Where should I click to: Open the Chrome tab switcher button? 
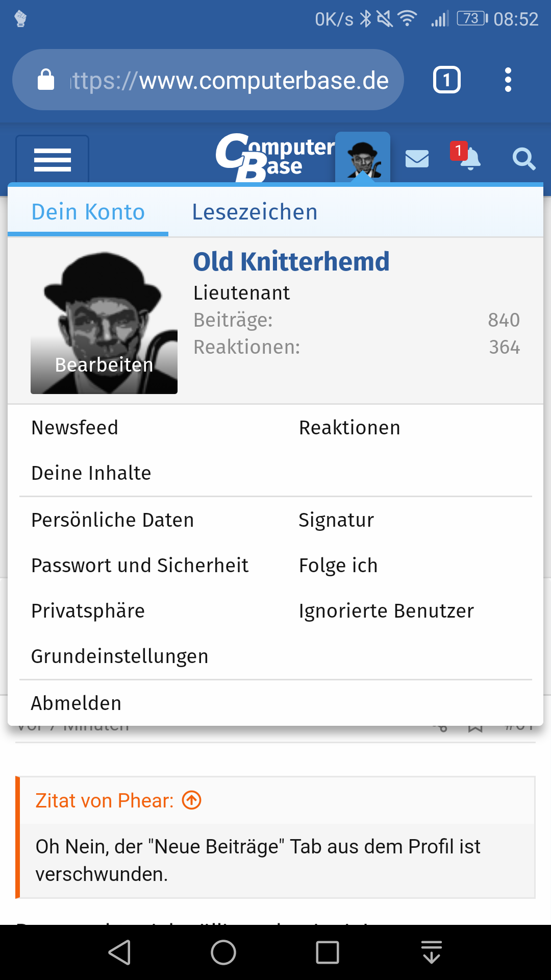pyautogui.click(x=447, y=80)
